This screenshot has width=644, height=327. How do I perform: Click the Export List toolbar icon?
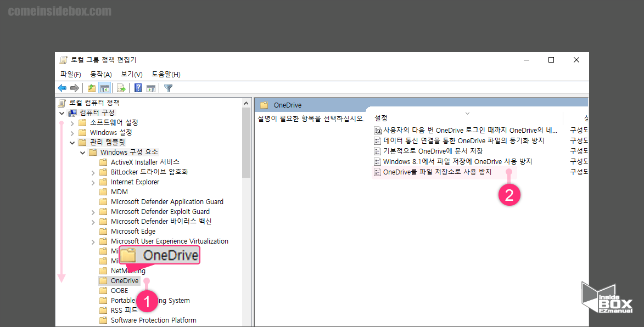click(121, 88)
